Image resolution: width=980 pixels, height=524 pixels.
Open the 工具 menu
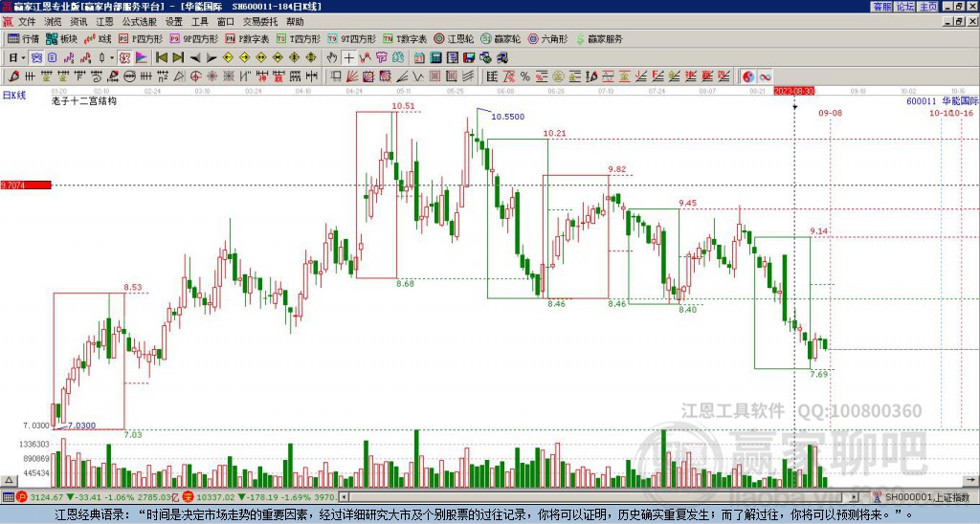point(199,22)
